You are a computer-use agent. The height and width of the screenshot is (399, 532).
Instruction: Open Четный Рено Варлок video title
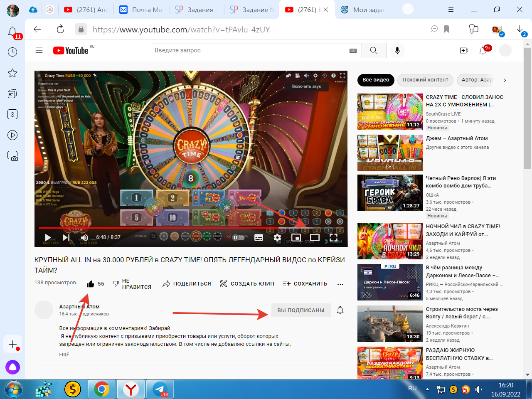click(x=461, y=182)
